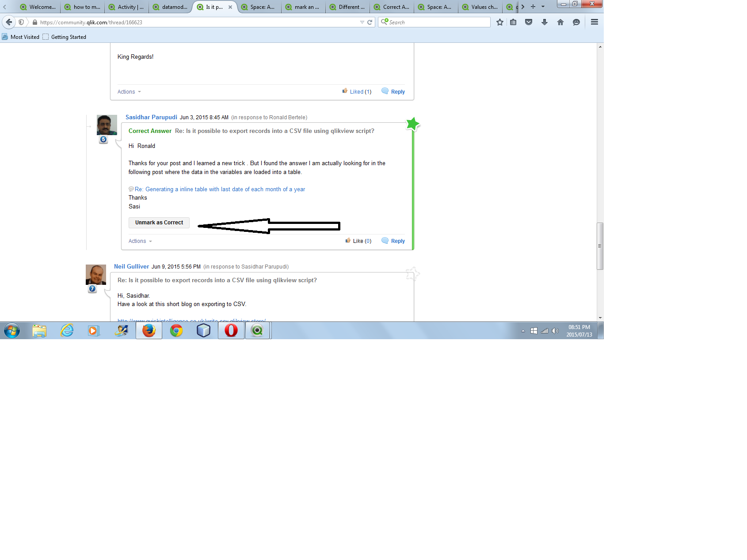Switch to the 'Values ch...' tab
The height and width of the screenshot is (560, 747).
(480, 7)
